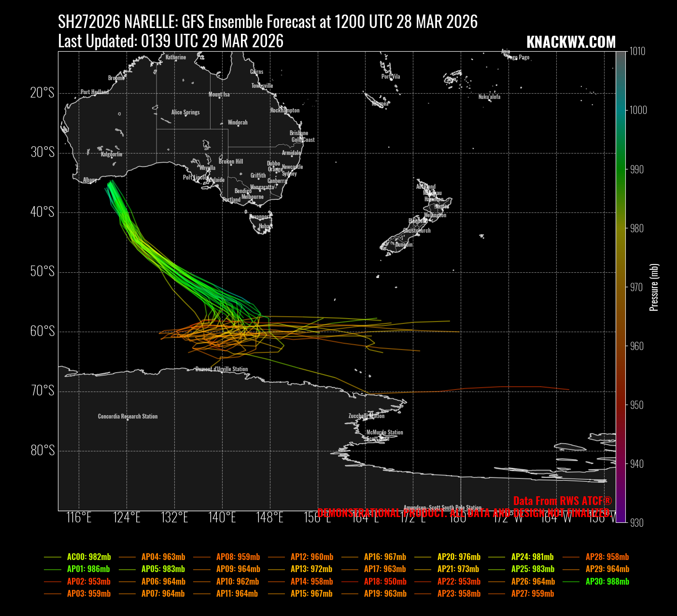
Task: Click the AP13: 972mb legend label
Action: (x=311, y=569)
